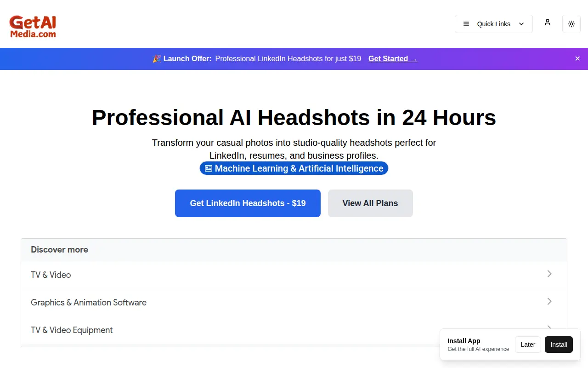Click the news icon in the blue badge
This screenshot has height=368, width=588.
[209, 168]
